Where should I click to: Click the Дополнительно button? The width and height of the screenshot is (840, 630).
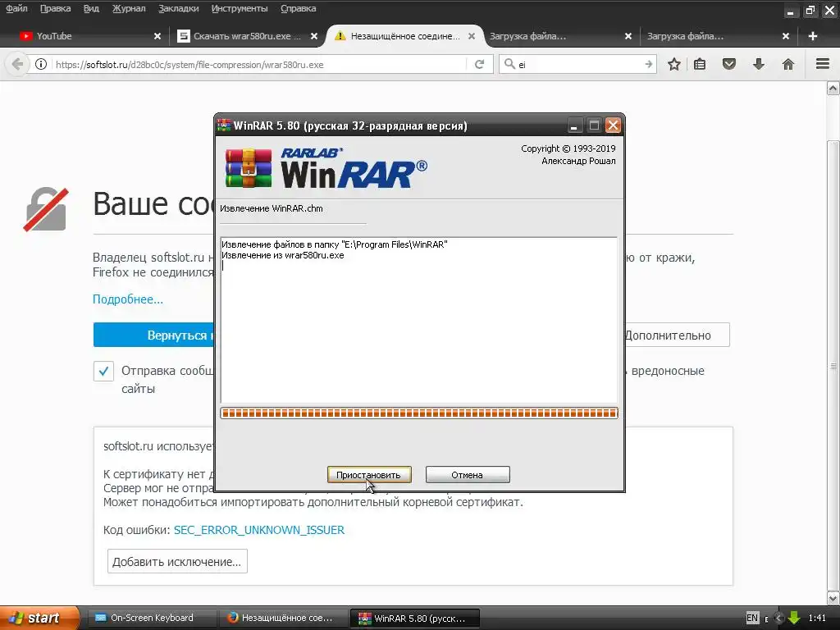(x=677, y=335)
